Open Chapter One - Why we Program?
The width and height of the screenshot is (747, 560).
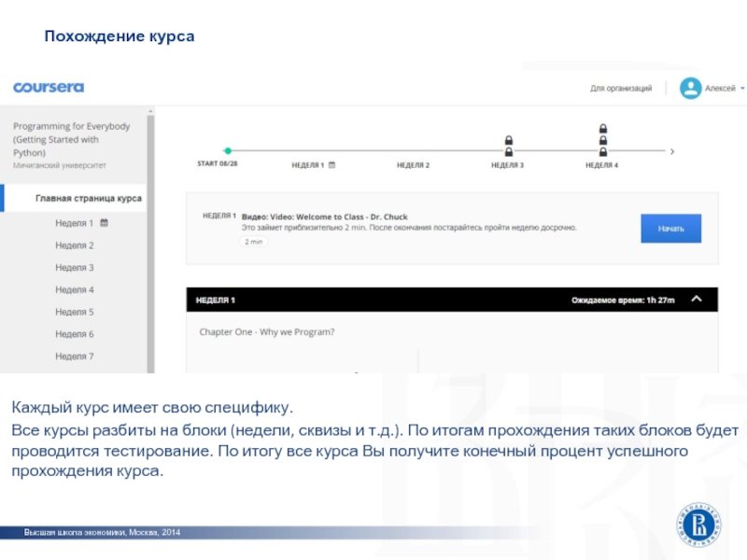pyautogui.click(x=267, y=331)
